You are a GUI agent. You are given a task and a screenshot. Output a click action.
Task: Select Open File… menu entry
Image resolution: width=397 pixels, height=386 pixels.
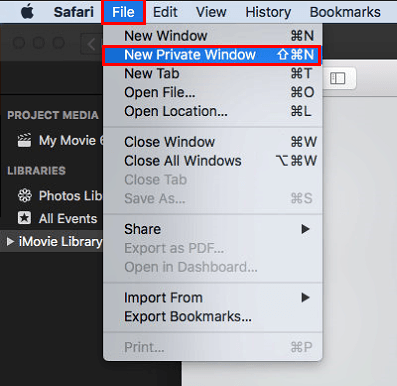[212, 92]
